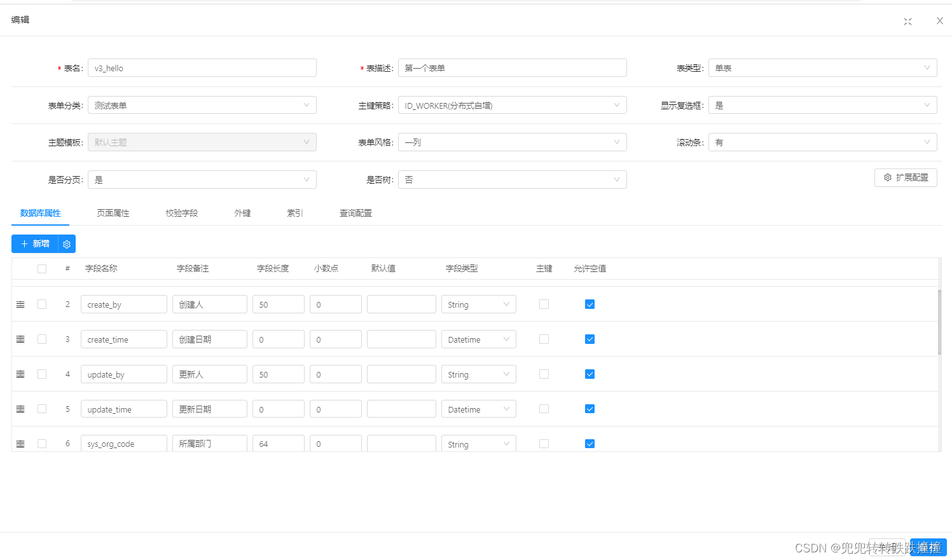Switch to the 外键 tab
952x560 pixels.
click(242, 213)
